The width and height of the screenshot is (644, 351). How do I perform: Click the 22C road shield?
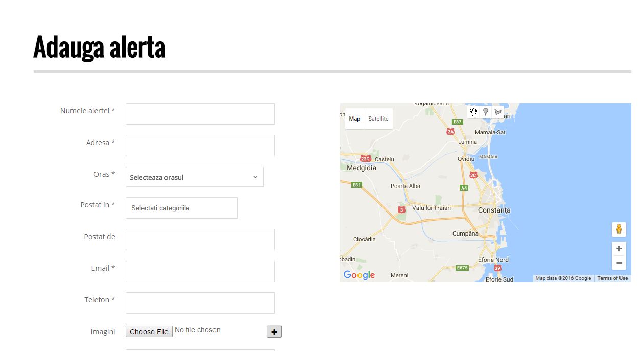pos(365,159)
